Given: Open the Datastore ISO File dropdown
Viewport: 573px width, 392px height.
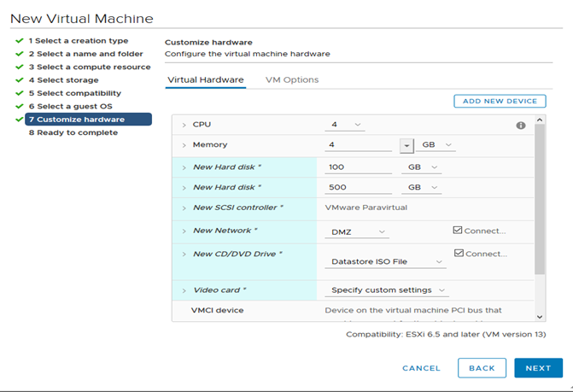Looking at the screenshot, I should (x=385, y=261).
